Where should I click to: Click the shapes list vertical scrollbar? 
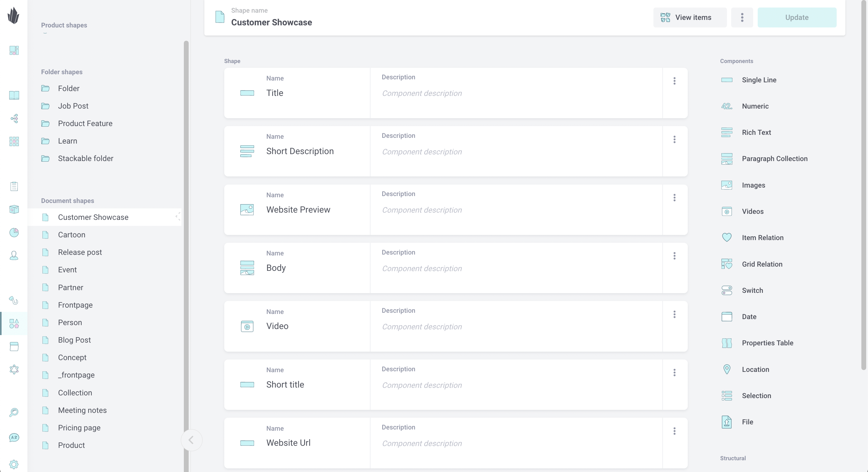pyautogui.click(x=186, y=256)
